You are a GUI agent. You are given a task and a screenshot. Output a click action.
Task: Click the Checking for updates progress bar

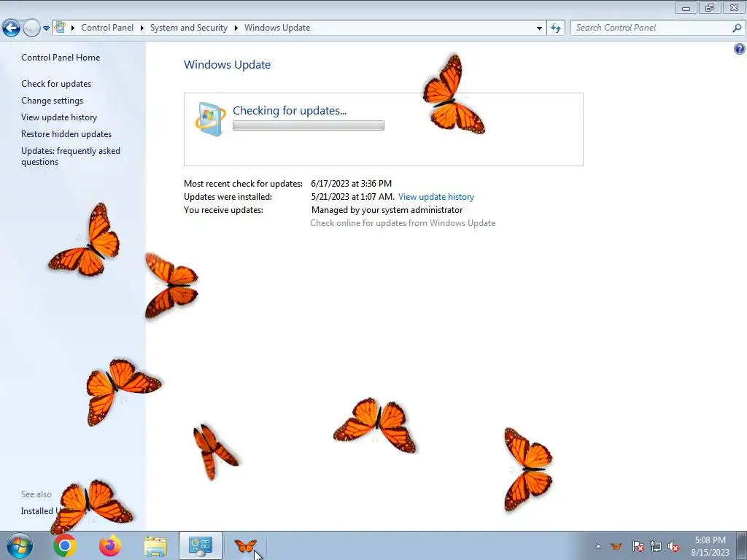point(309,125)
